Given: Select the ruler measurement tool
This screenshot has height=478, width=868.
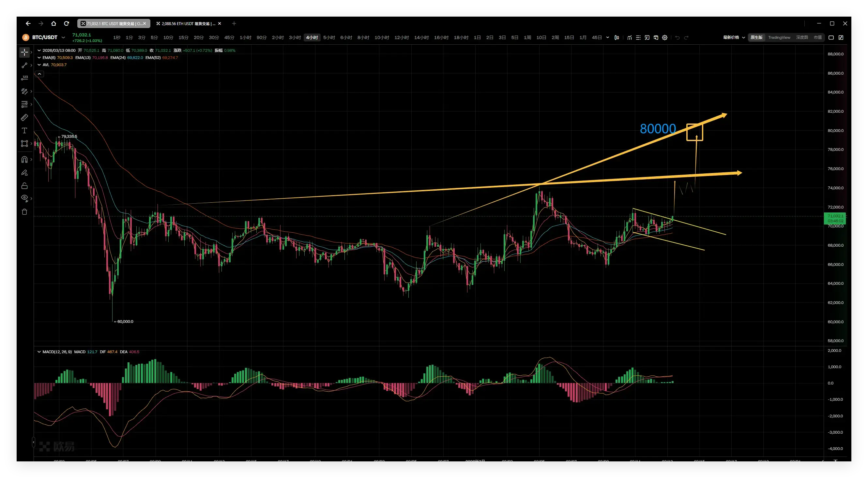Looking at the screenshot, I should [x=24, y=118].
